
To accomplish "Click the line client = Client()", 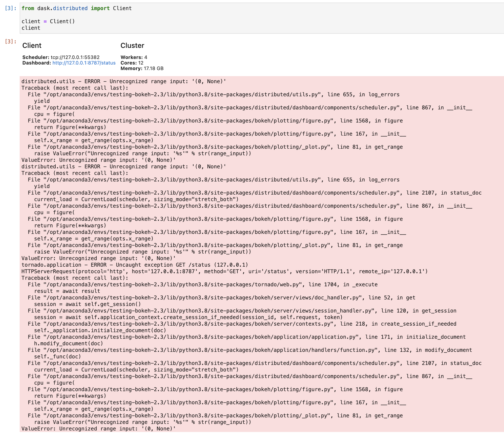I will click(48, 21).
